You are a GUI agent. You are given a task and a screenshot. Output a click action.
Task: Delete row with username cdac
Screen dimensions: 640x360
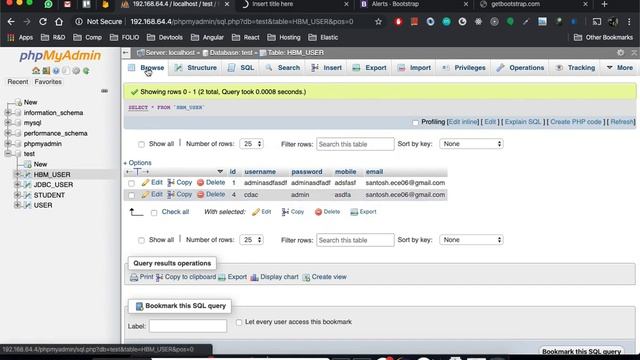(x=211, y=195)
